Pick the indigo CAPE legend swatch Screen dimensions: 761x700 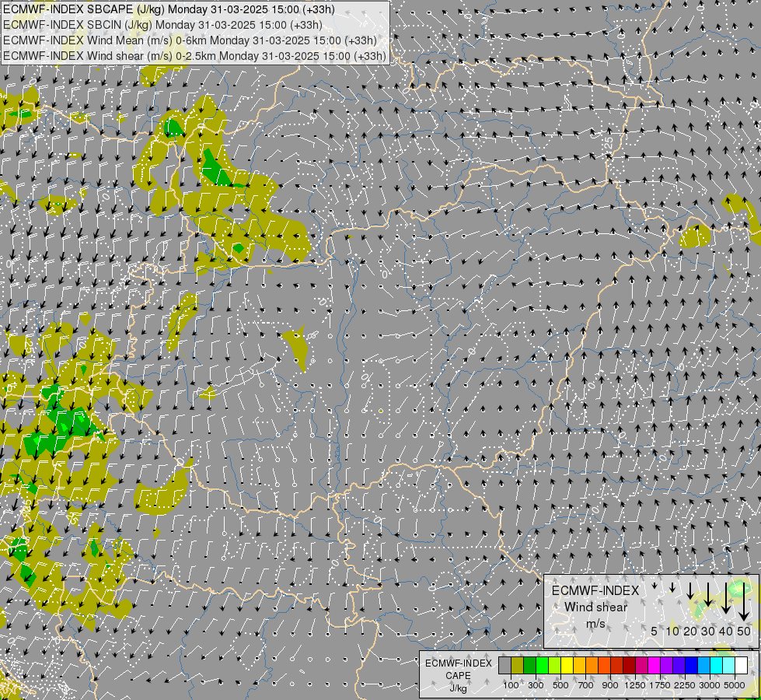(679, 666)
